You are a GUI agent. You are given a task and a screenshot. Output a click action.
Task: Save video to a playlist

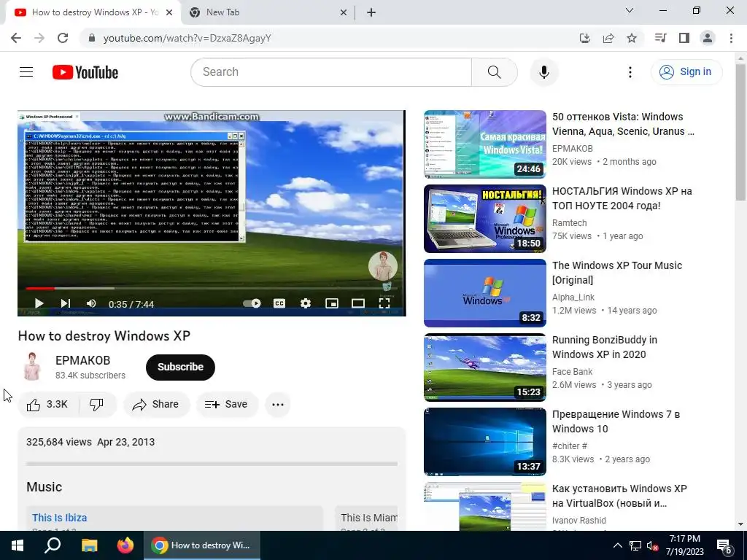pyautogui.click(x=226, y=404)
